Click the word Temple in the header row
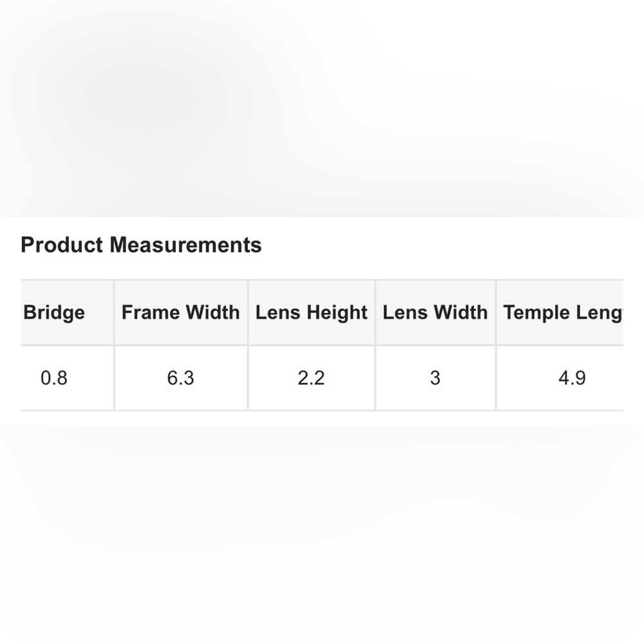This screenshot has height=644, width=644. [x=534, y=313]
